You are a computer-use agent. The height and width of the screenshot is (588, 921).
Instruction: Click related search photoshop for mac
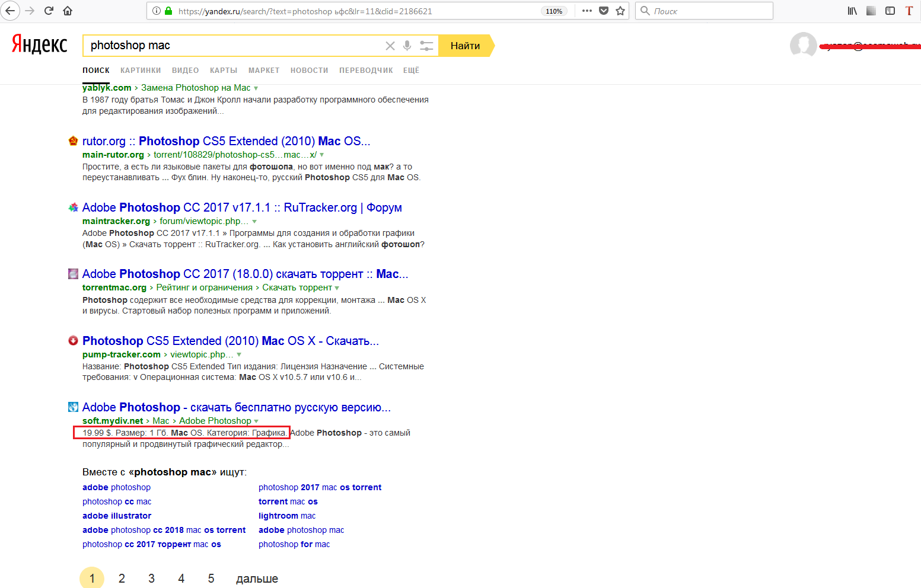[294, 544]
